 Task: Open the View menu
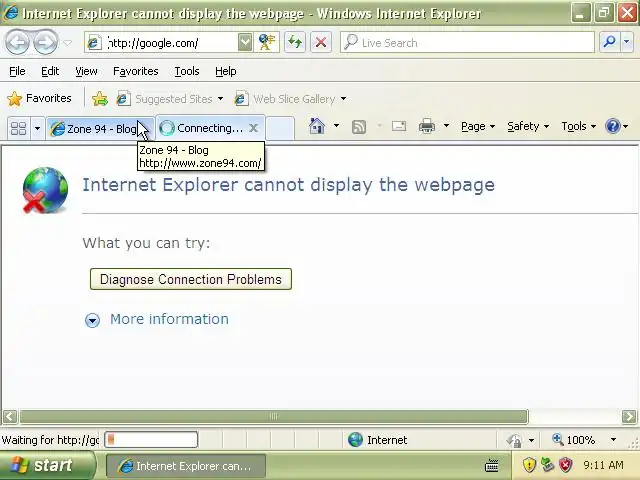[x=86, y=71]
